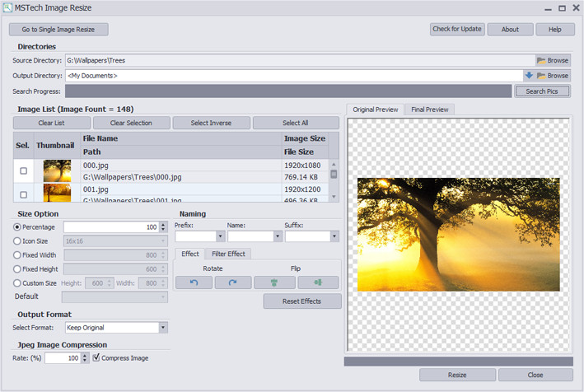The height and width of the screenshot is (392, 584).
Task: Click the resize progress bar under the preview
Action: coord(459,362)
